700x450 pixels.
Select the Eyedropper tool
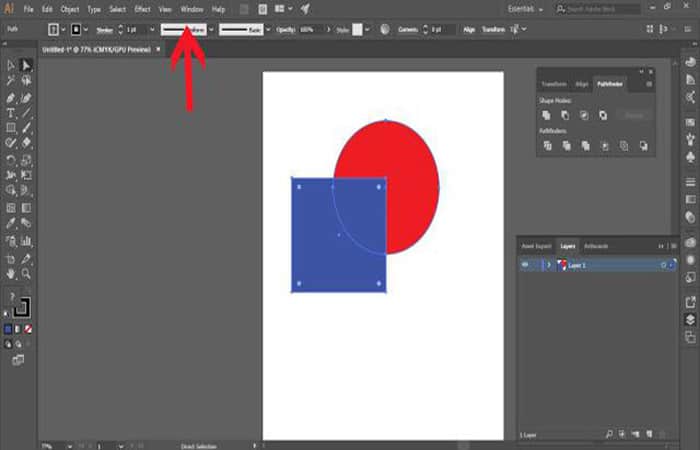pos(11,223)
